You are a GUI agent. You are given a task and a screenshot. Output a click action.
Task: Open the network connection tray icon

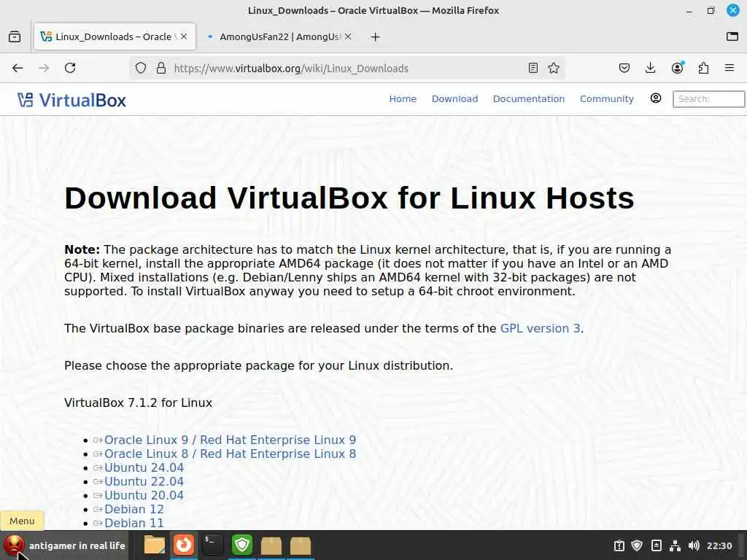point(675,545)
